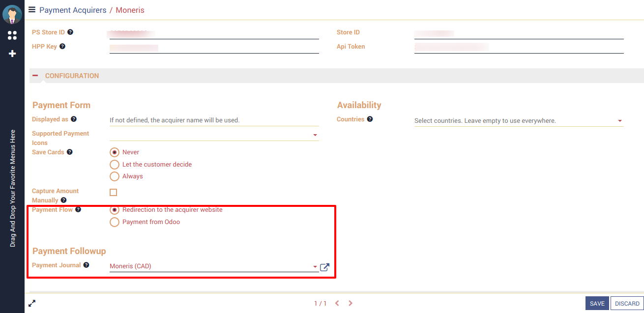
Task: Open Payment Journal external link icon
Action: tap(324, 267)
